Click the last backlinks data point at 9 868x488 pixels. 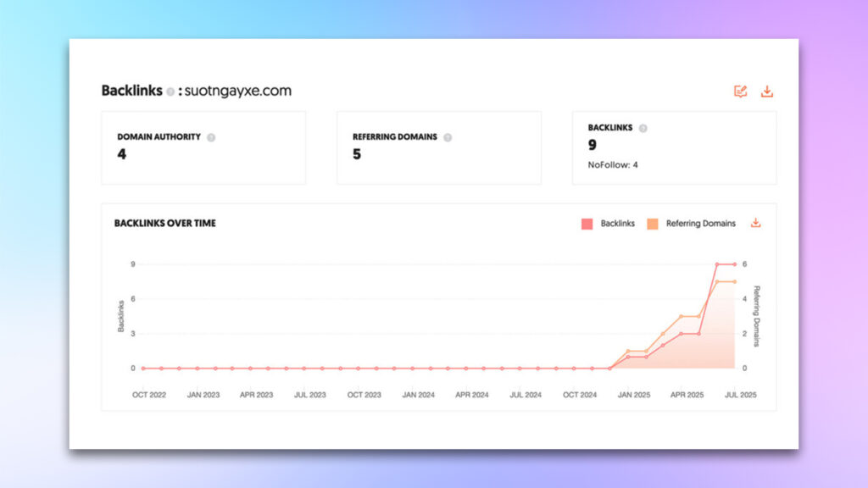coord(735,264)
